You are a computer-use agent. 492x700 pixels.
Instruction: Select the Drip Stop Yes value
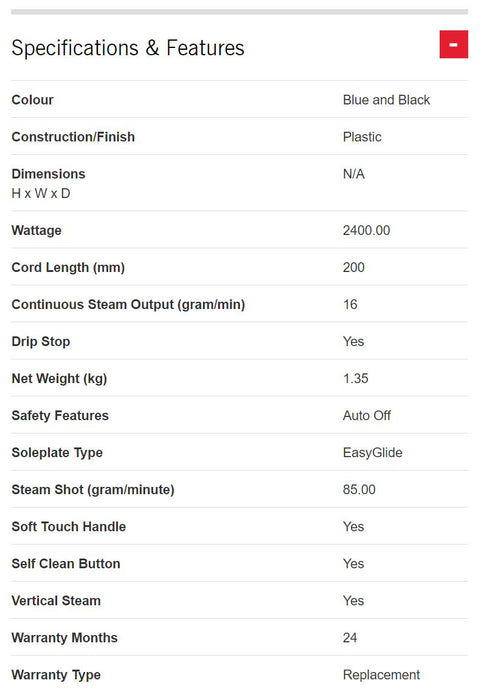coord(353,341)
